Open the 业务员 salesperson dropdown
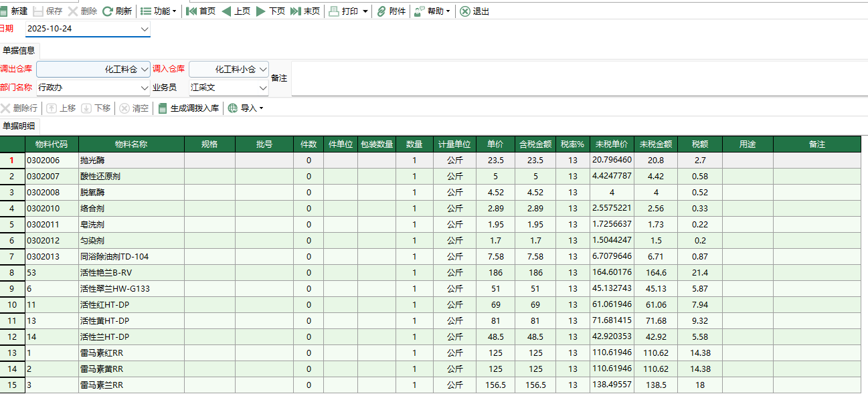This screenshot has width=868, height=404. 262,86
